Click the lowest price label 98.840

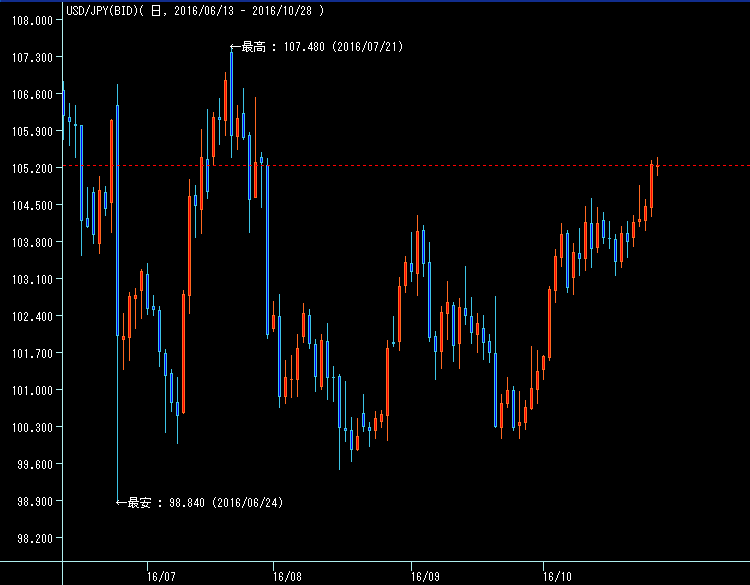[x=187, y=503]
